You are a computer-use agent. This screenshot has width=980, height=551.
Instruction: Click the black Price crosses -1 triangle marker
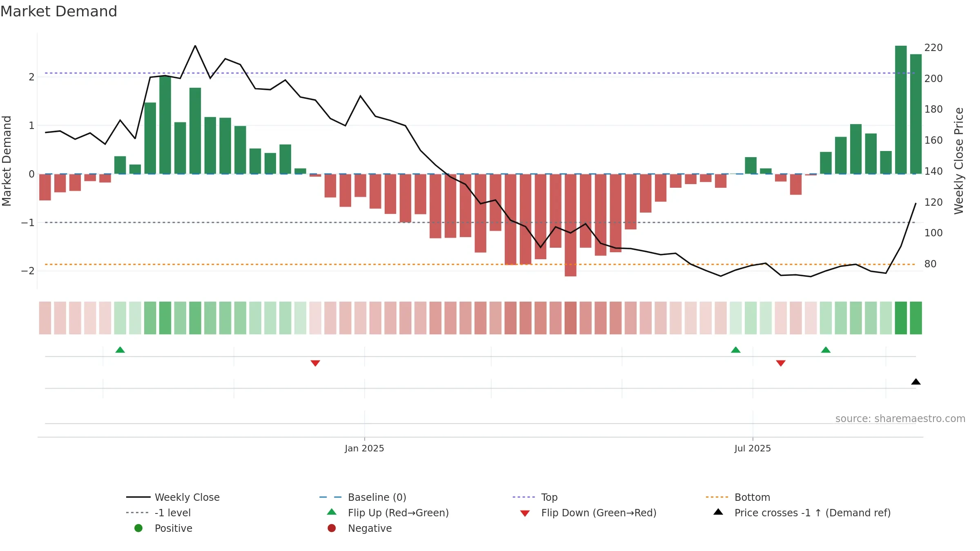(x=916, y=382)
